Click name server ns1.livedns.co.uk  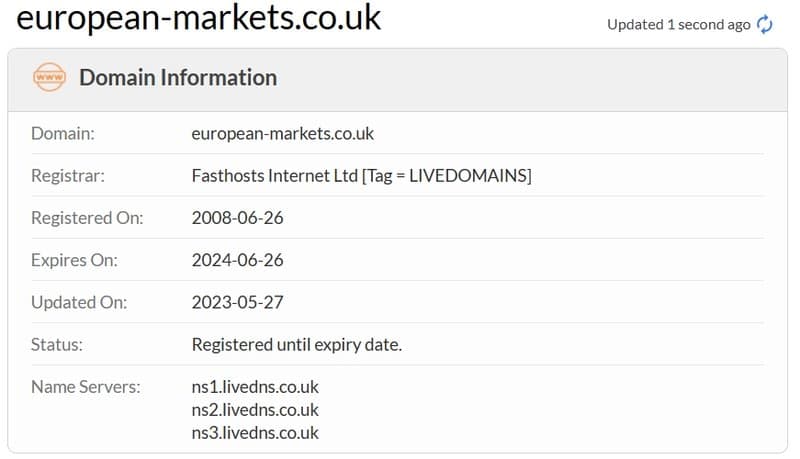tap(255, 387)
